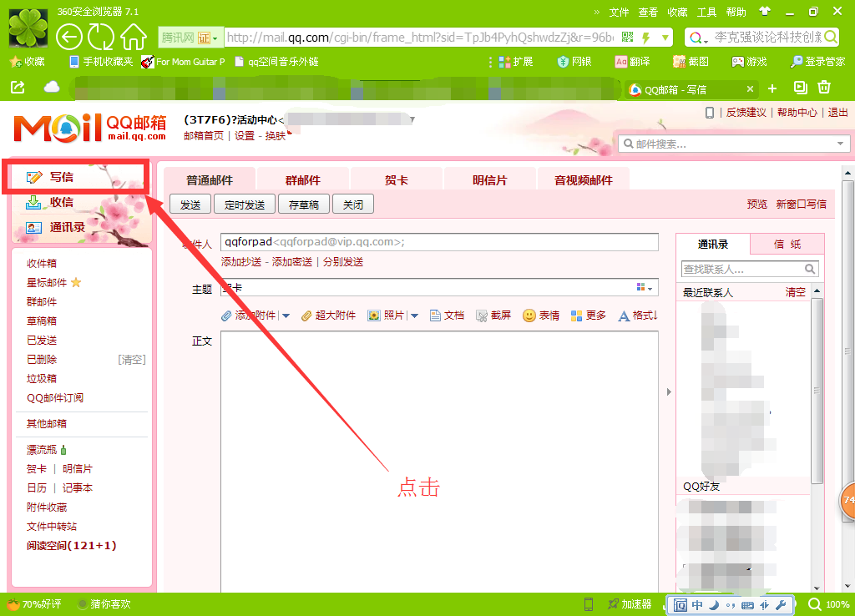Click 添加附件 add attachment
The height and width of the screenshot is (616, 855).
249,315
